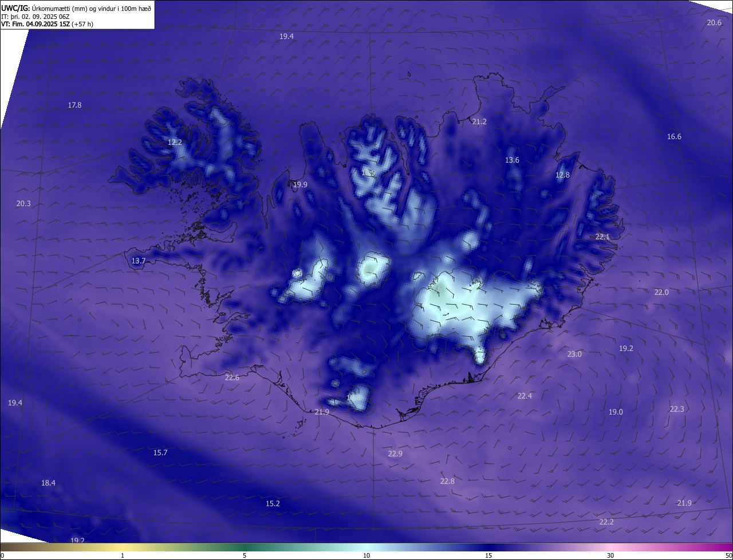Image resolution: width=733 pixels, height=560 pixels.
Task: Click the 23.0 value label on the map
Action: click(574, 354)
